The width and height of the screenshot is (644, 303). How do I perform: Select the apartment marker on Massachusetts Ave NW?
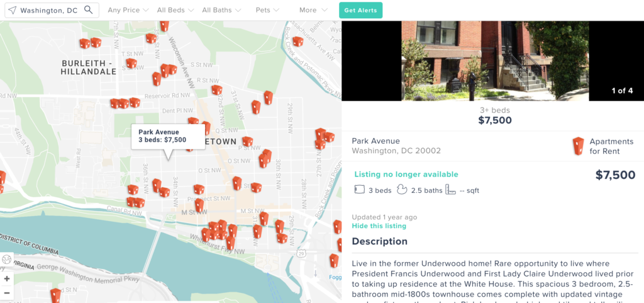(297, 42)
